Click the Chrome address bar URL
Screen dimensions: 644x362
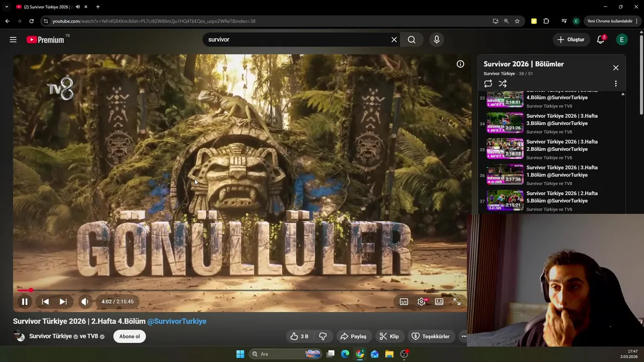pos(153,21)
